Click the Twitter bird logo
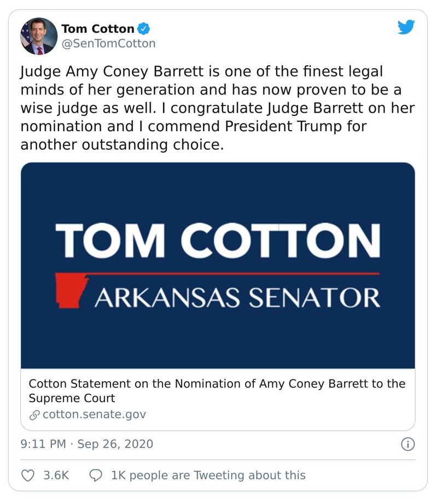 coord(406,27)
